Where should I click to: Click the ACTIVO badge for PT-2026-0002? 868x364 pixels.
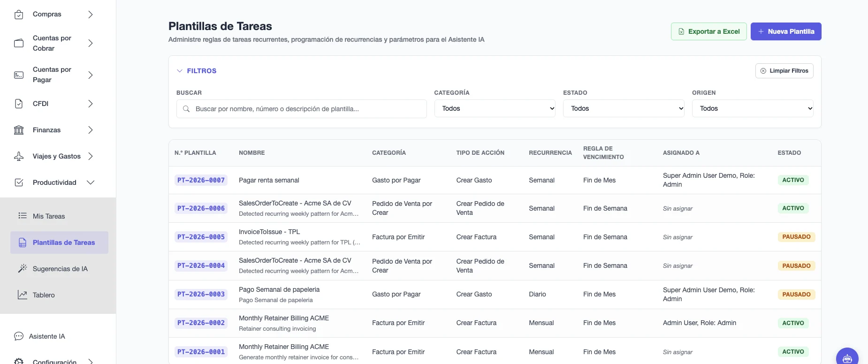[793, 323]
